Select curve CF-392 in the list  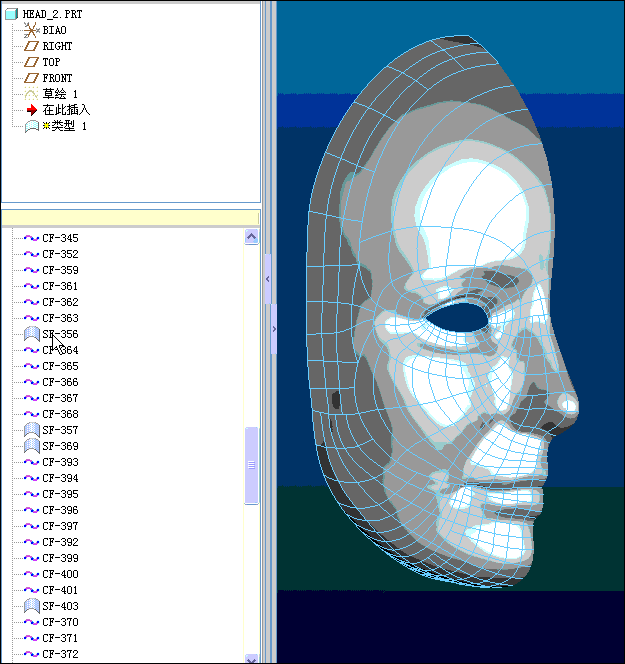(x=60, y=542)
